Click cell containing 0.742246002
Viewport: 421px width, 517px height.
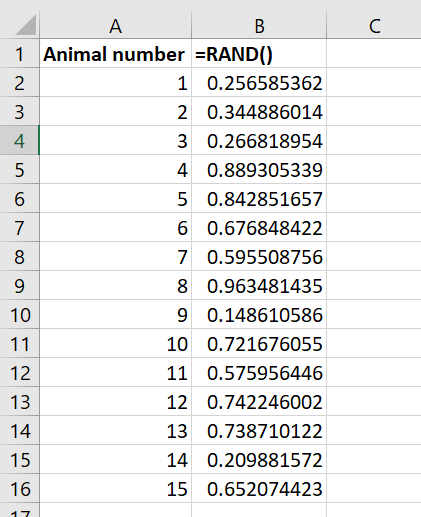(259, 401)
